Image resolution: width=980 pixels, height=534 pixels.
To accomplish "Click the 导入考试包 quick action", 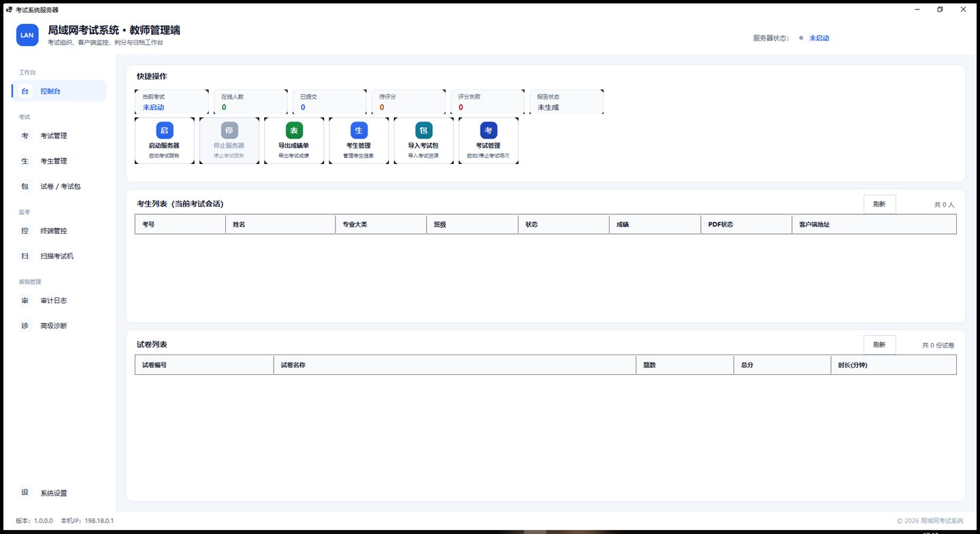I will tap(423, 141).
